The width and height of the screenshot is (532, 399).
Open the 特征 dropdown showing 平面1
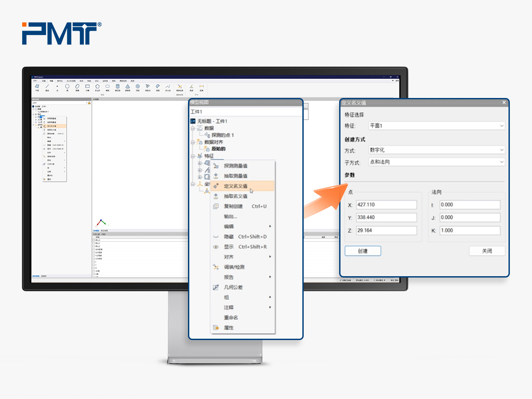pyautogui.click(x=436, y=126)
